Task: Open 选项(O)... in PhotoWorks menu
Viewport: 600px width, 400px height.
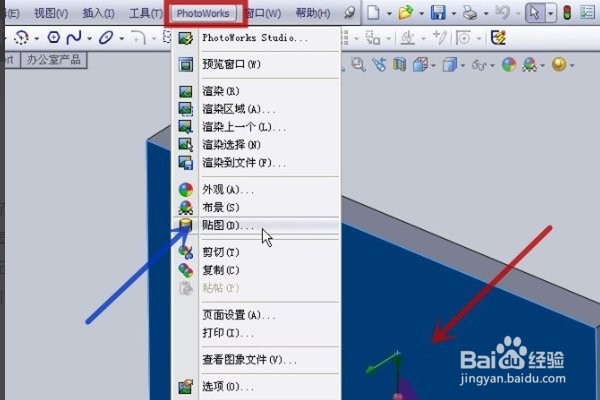Action: 256,387
